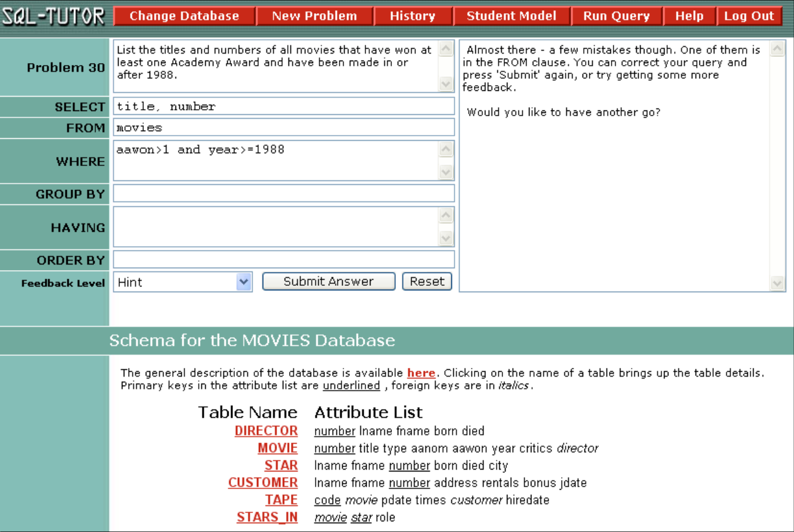794x532 pixels.
Task: Click into the WHERE clause text area
Action: point(276,161)
